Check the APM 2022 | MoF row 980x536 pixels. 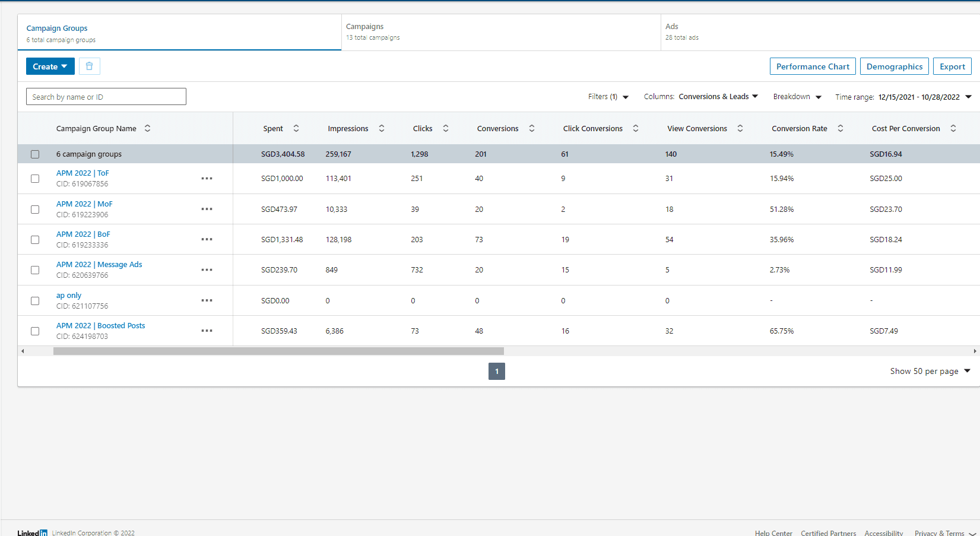coord(35,210)
